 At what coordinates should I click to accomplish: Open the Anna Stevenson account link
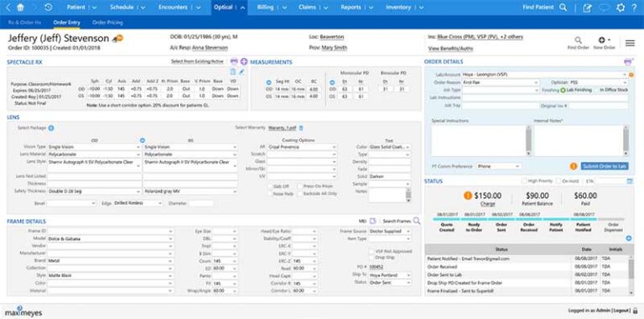[210, 48]
